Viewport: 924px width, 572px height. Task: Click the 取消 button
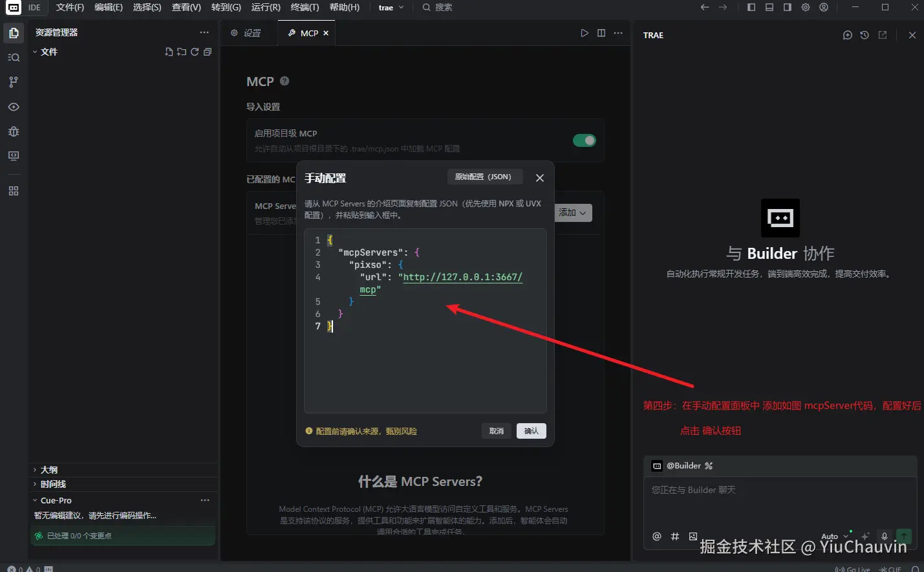point(497,431)
